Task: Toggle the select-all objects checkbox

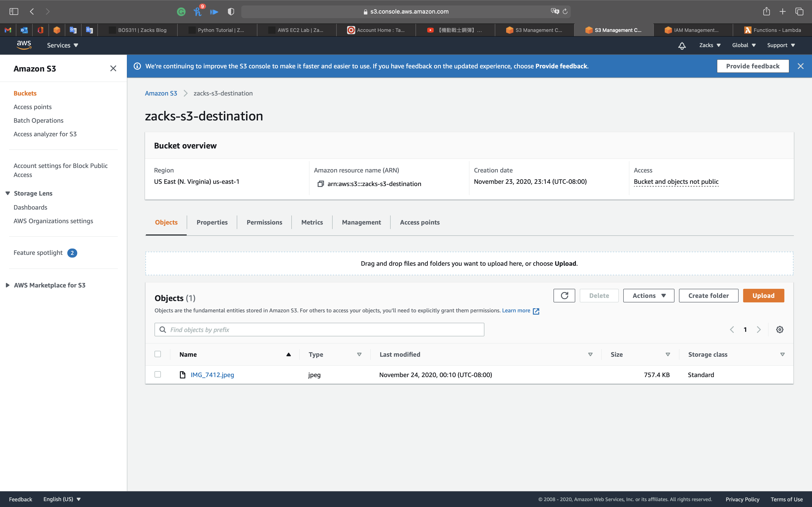Action: 158,354
